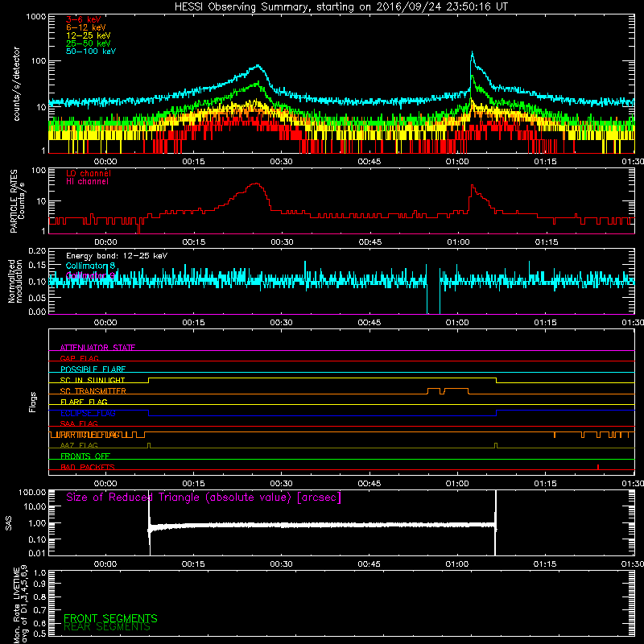
Task: Select the green 25-50 keV legend label
Action: [x=89, y=43]
